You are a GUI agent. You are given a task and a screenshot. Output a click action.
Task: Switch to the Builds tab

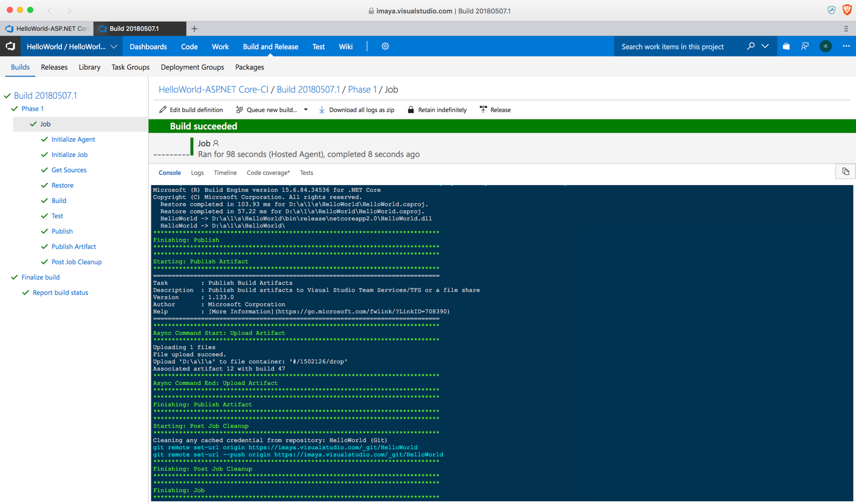pos(20,67)
